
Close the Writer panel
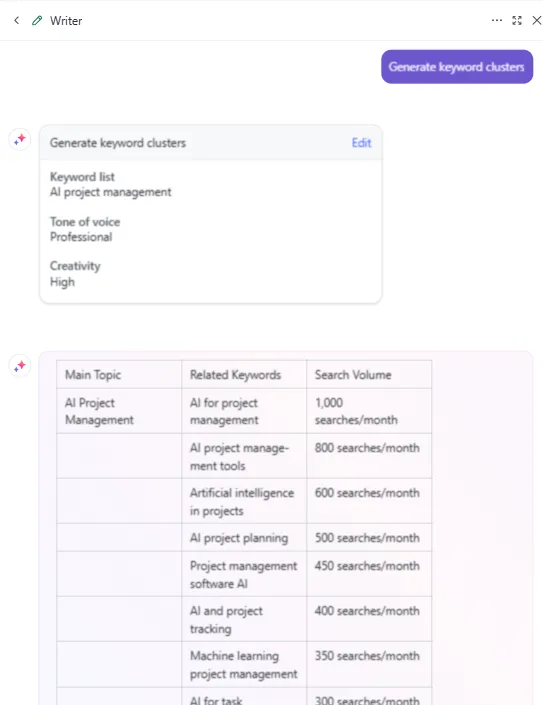coord(537,20)
